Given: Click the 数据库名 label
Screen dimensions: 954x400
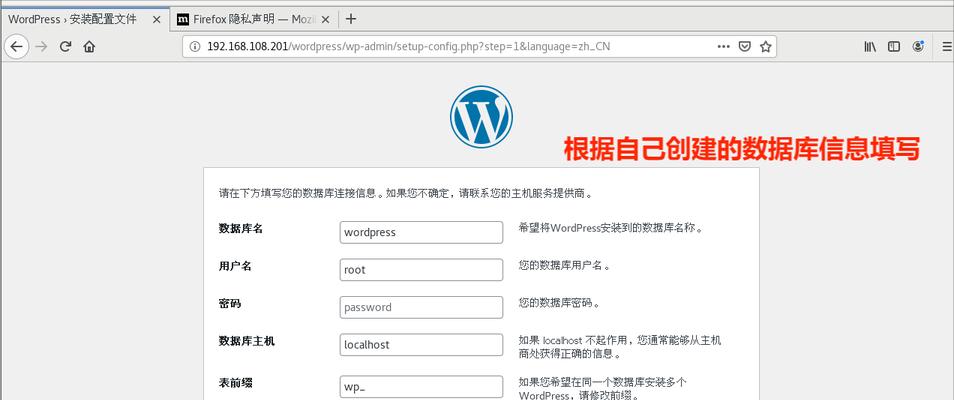Looking at the screenshot, I should pyautogui.click(x=241, y=228).
